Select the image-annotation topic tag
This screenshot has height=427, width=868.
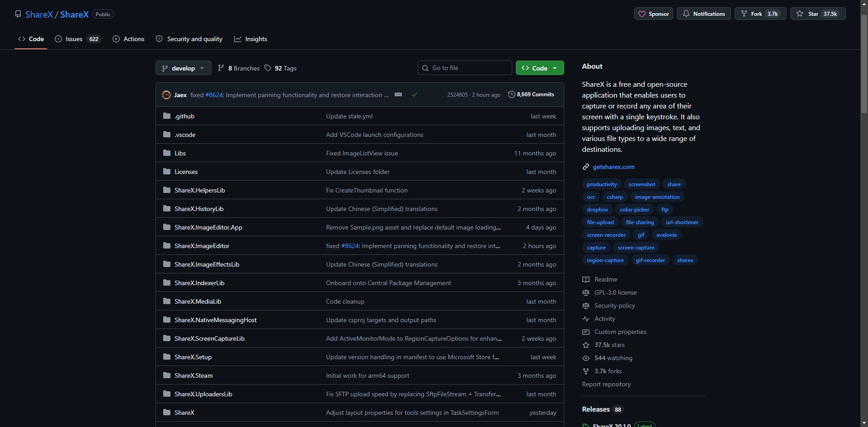click(x=657, y=197)
